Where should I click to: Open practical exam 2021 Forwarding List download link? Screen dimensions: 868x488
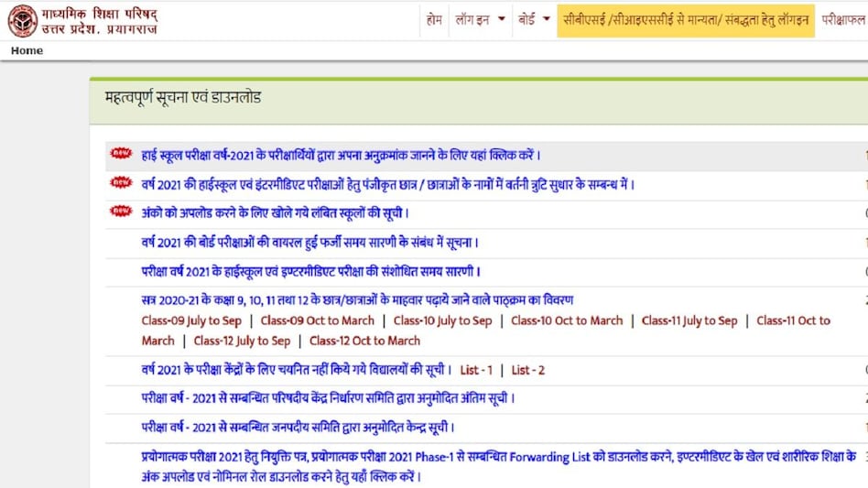(499, 466)
